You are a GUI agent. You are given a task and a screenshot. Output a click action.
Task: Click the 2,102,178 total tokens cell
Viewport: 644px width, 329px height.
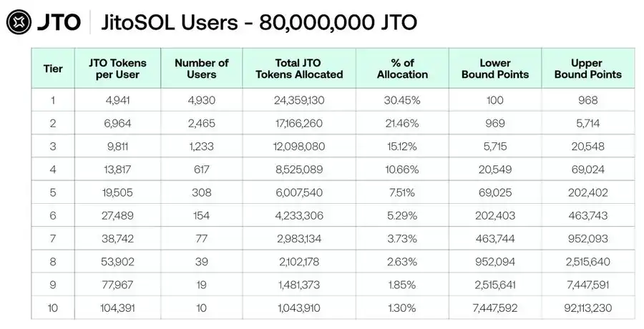pos(308,262)
